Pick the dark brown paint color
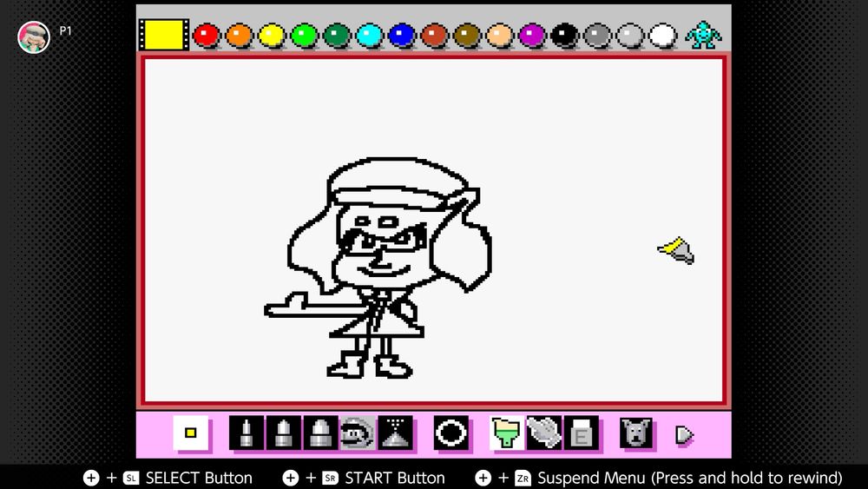 tap(467, 36)
